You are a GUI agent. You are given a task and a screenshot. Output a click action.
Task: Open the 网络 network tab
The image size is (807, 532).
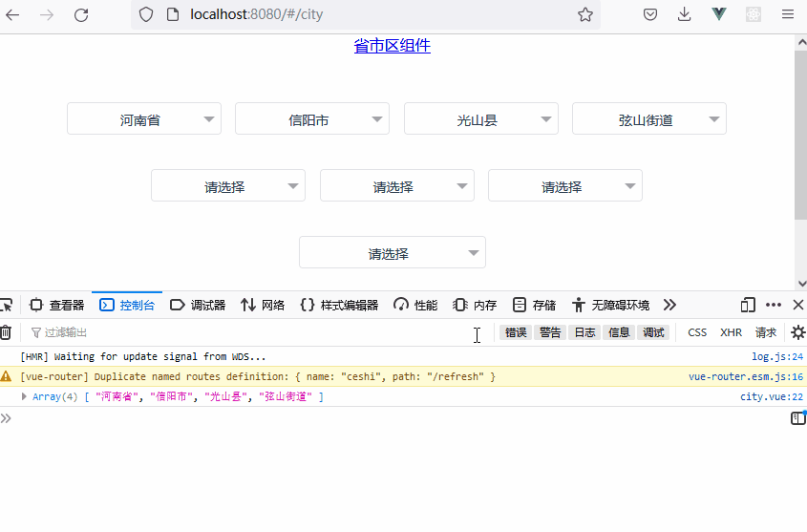pos(263,305)
